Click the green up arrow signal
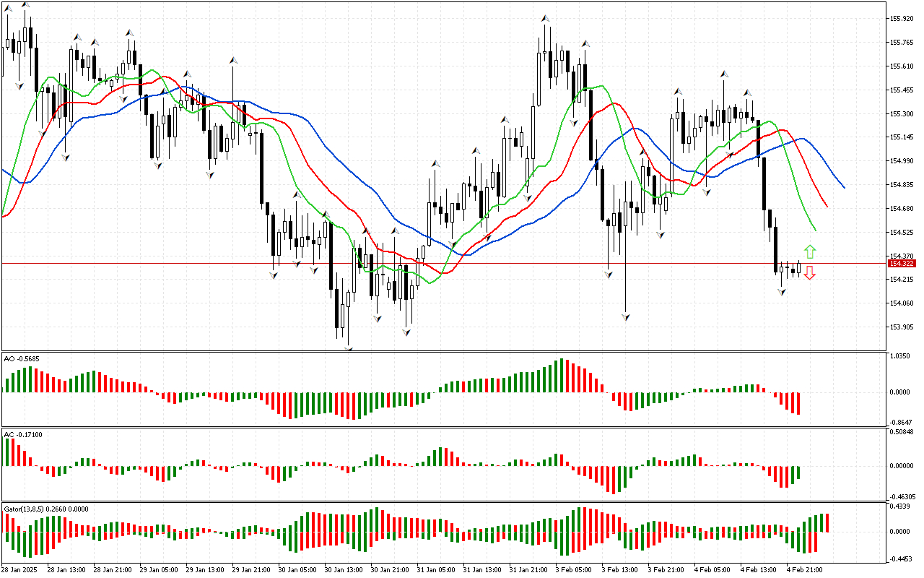This screenshot has width=924, height=578. (810, 252)
